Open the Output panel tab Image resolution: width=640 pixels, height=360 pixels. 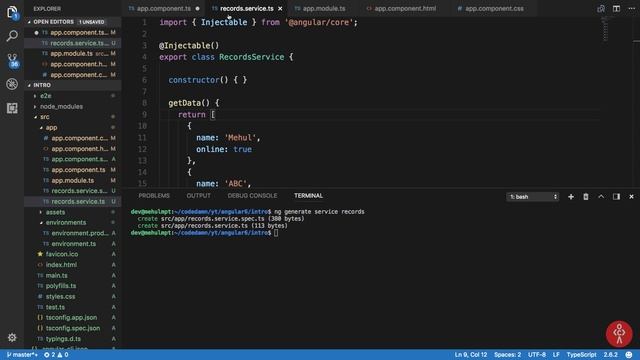[198, 196]
